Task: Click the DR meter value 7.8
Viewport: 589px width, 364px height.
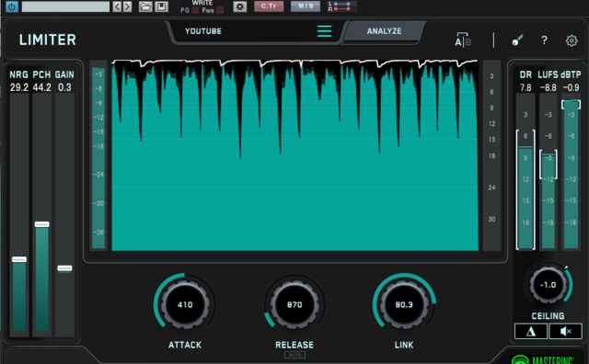Action: pos(525,88)
